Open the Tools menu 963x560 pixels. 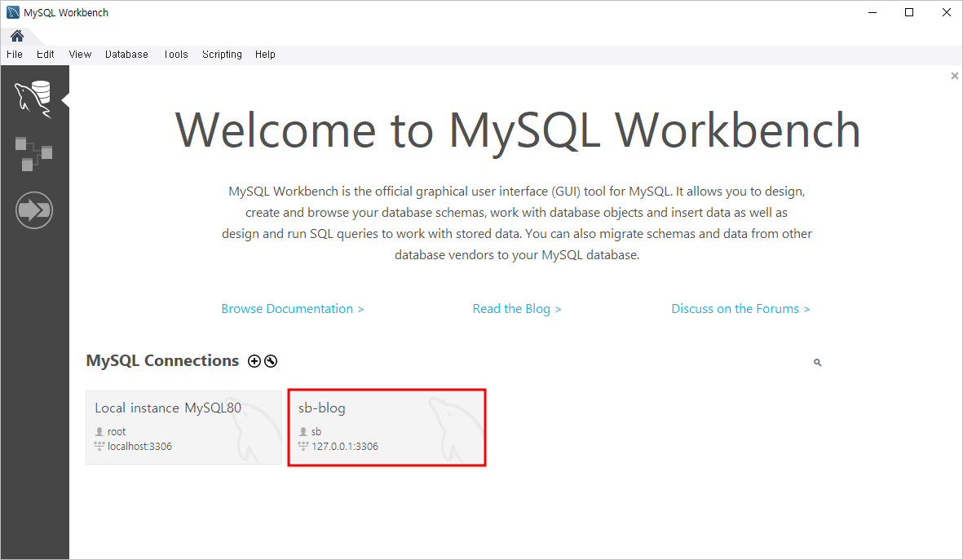coord(175,54)
